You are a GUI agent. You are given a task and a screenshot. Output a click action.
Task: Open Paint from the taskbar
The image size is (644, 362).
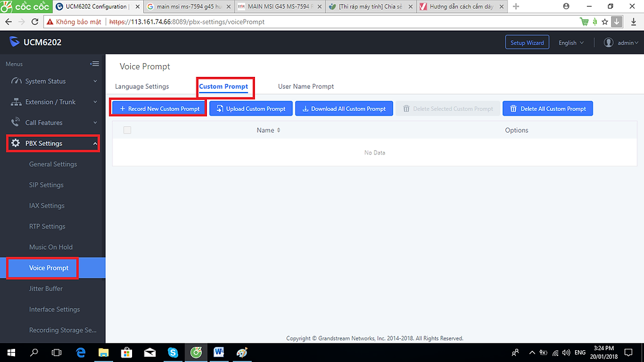pyautogui.click(x=242, y=353)
